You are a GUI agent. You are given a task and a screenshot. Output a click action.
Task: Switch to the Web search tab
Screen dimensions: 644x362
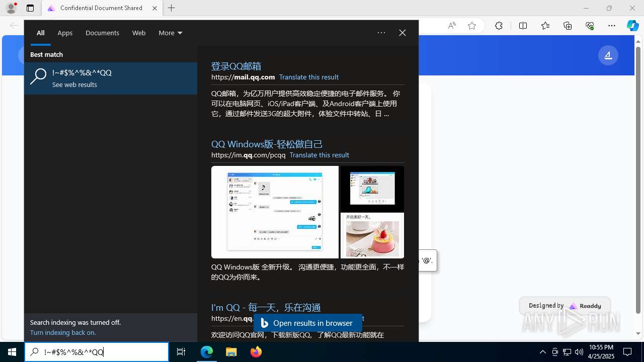[139, 33]
